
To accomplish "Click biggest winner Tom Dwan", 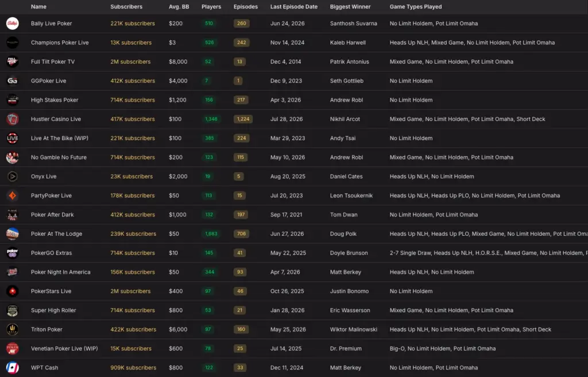I will pyautogui.click(x=343, y=215).
